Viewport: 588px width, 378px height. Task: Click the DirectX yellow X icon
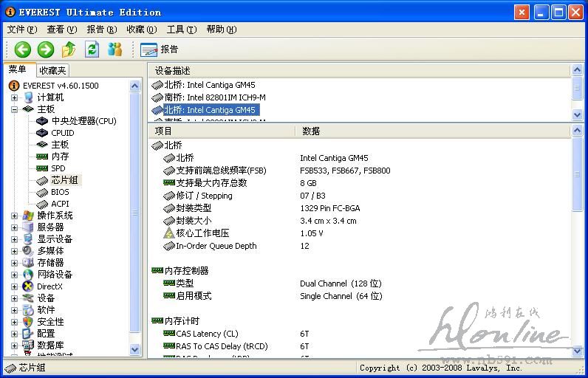click(28, 286)
